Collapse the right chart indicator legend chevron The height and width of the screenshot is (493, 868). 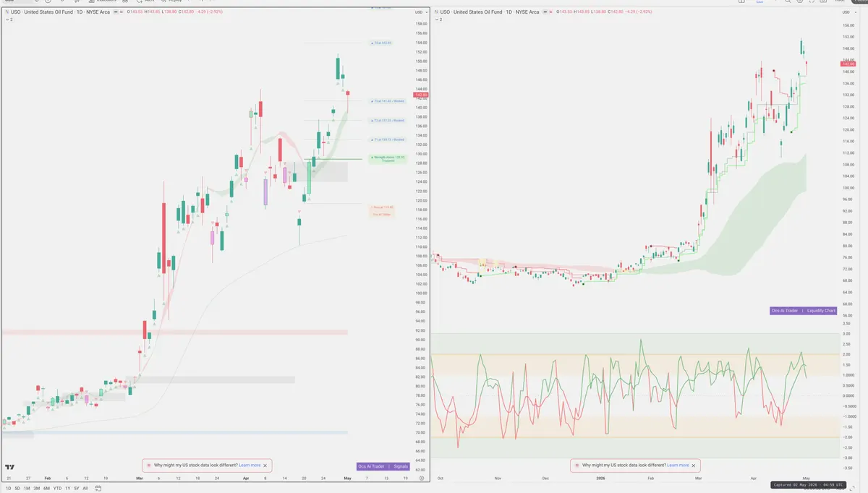(x=438, y=20)
